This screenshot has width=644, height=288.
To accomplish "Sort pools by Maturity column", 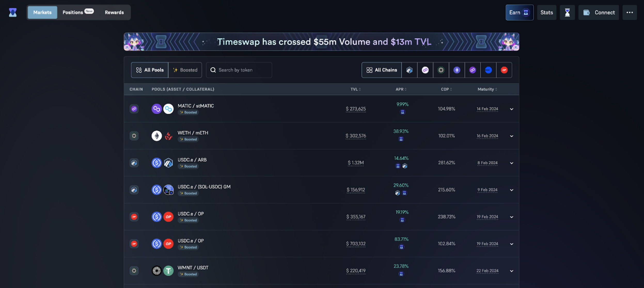I will click(487, 89).
